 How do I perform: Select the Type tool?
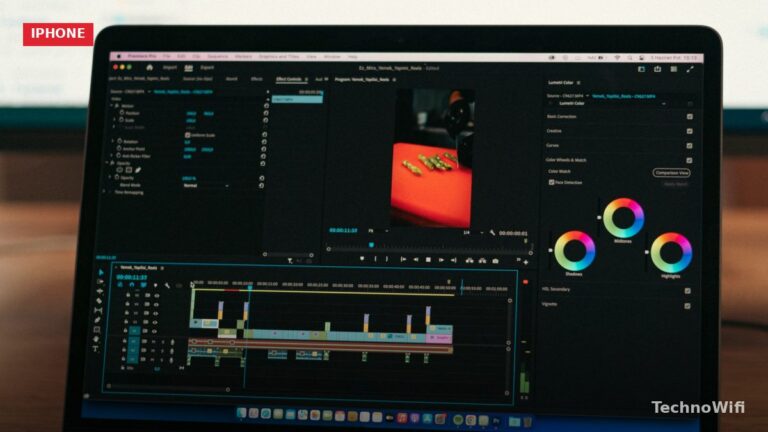tap(96, 349)
